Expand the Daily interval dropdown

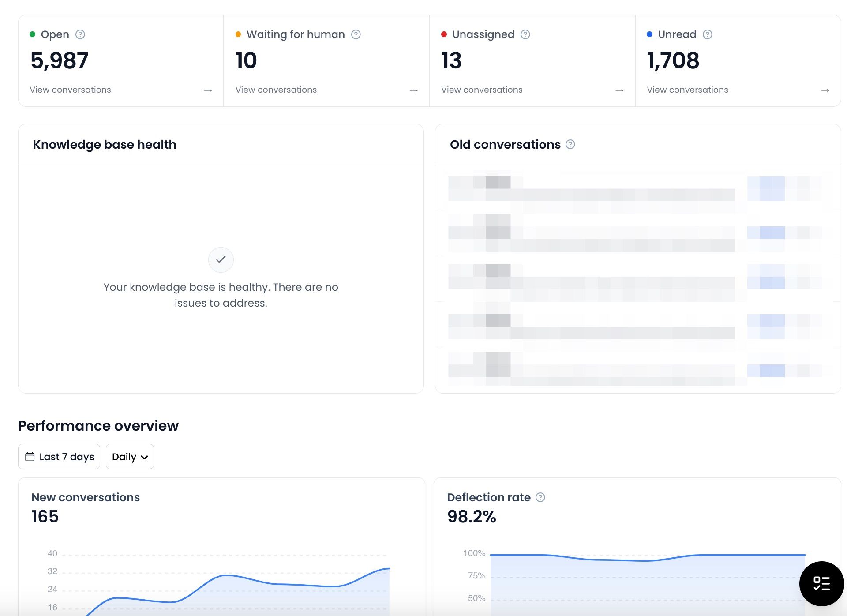pyautogui.click(x=130, y=457)
